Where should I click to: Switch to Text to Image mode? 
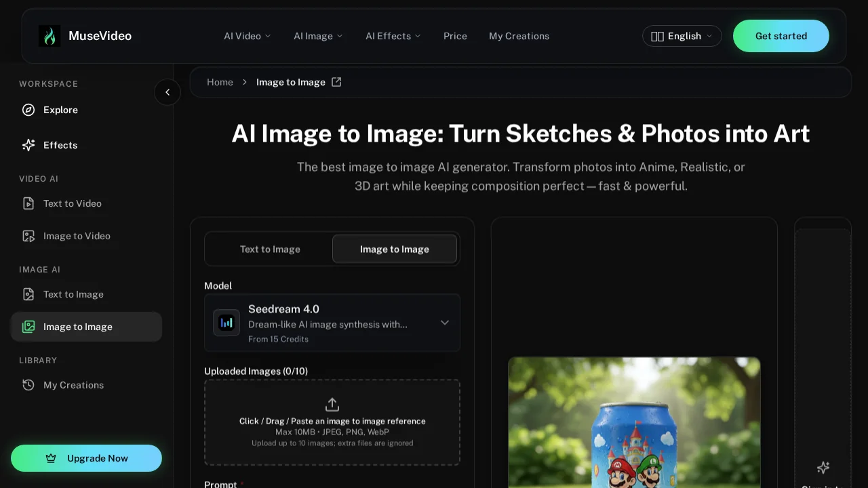coord(270,249)
